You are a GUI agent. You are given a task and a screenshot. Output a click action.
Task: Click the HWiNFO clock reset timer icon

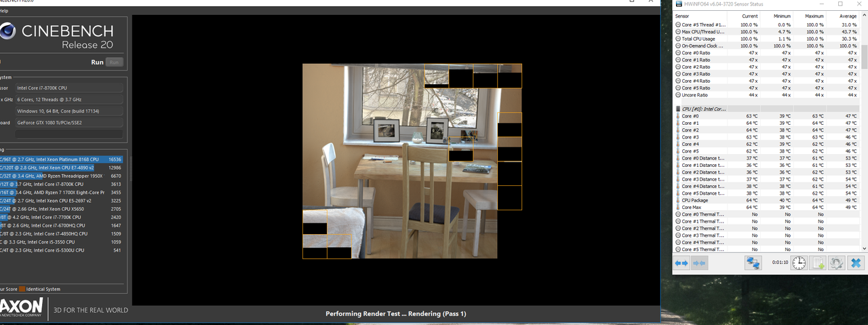tap(800, 263)
